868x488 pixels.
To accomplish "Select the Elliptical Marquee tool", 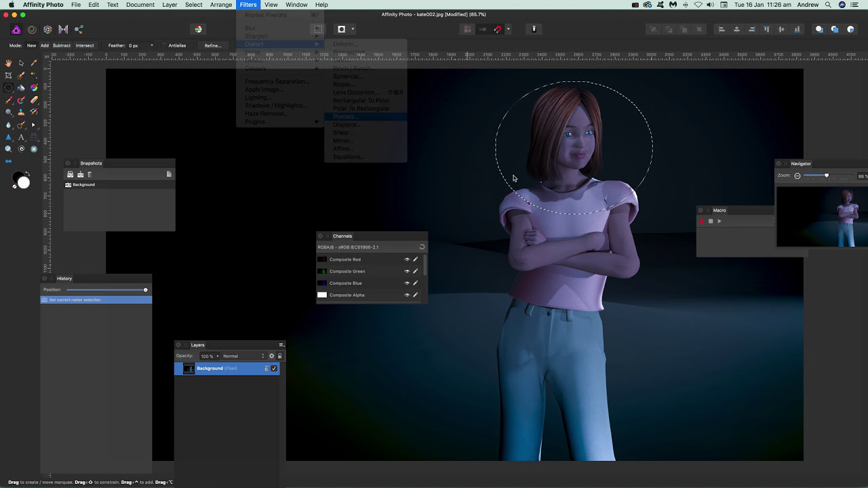I will pos(8,87).
